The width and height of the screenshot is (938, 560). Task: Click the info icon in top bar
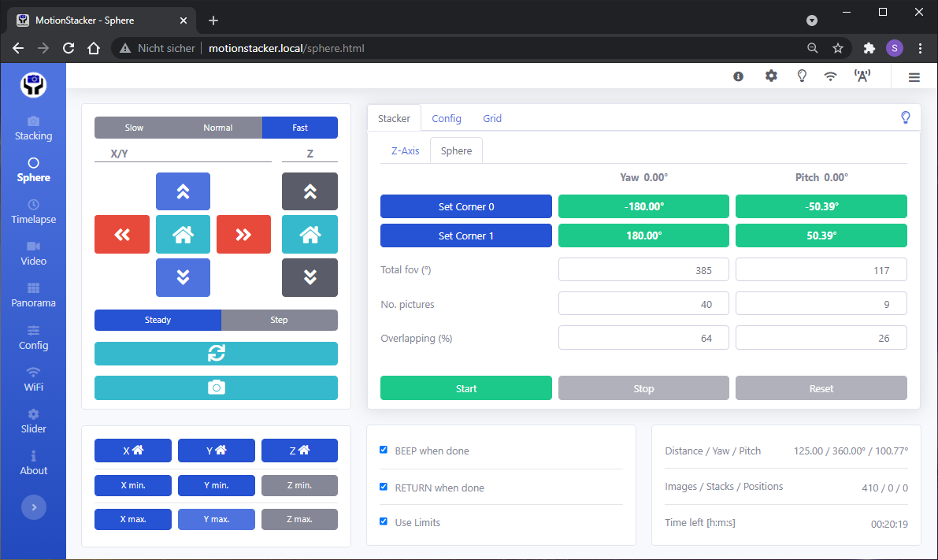739,76
